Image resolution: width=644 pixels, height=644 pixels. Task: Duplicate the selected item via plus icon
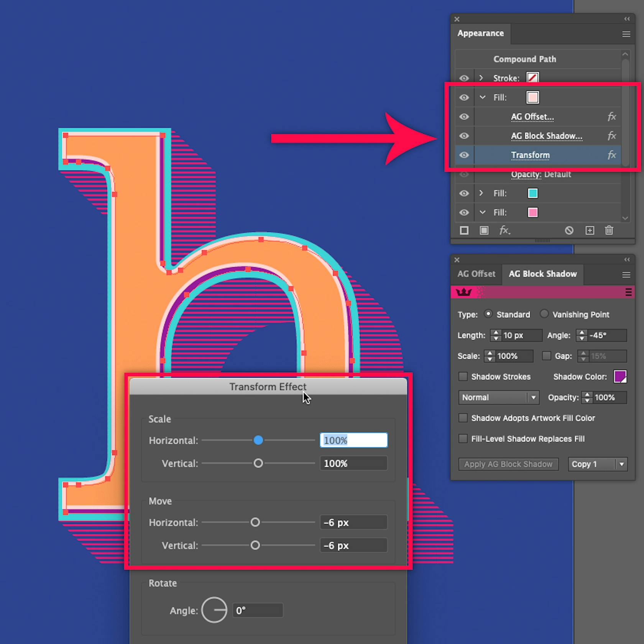click(590, 230)
